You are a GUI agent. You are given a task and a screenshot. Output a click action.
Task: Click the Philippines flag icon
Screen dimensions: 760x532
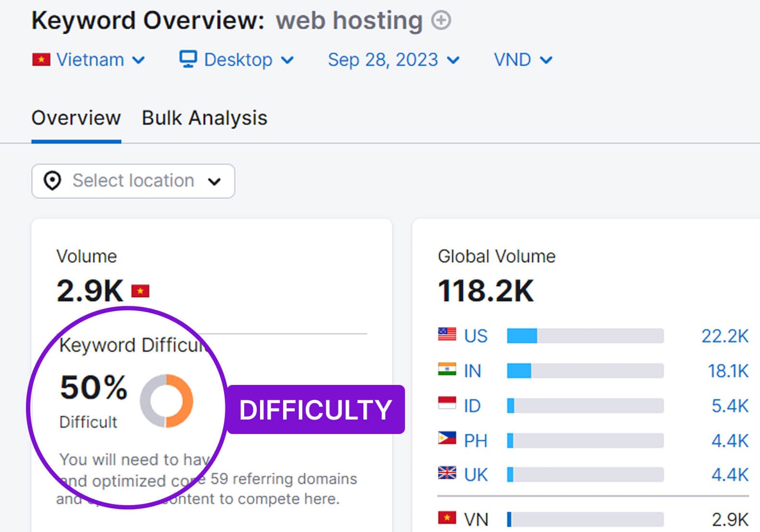[x=447, y=439]
